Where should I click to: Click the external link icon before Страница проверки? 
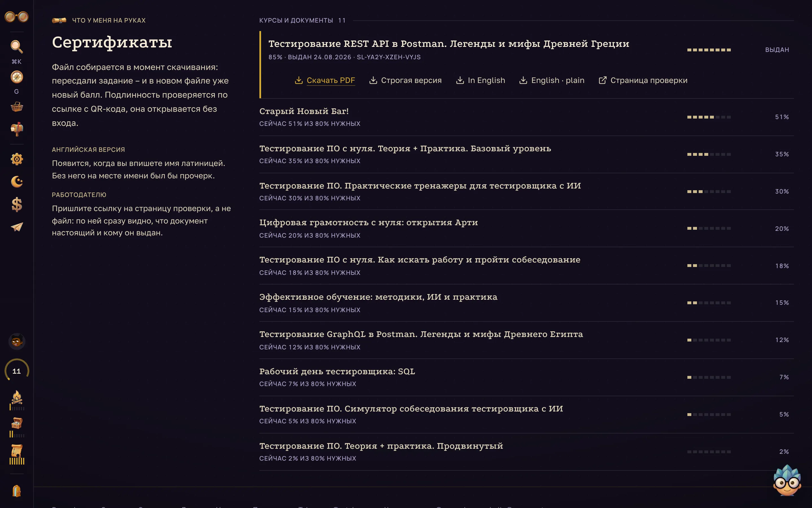[603, 80]
